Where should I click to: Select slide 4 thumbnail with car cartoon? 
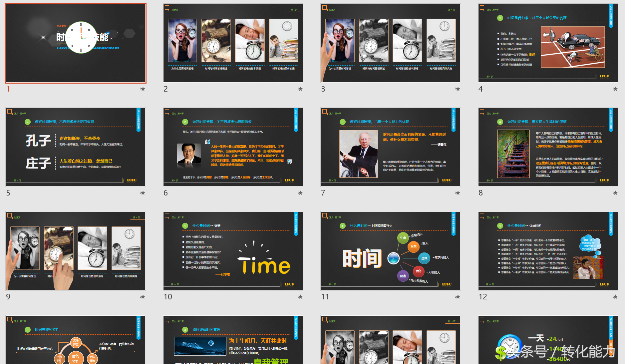point(548,43)
